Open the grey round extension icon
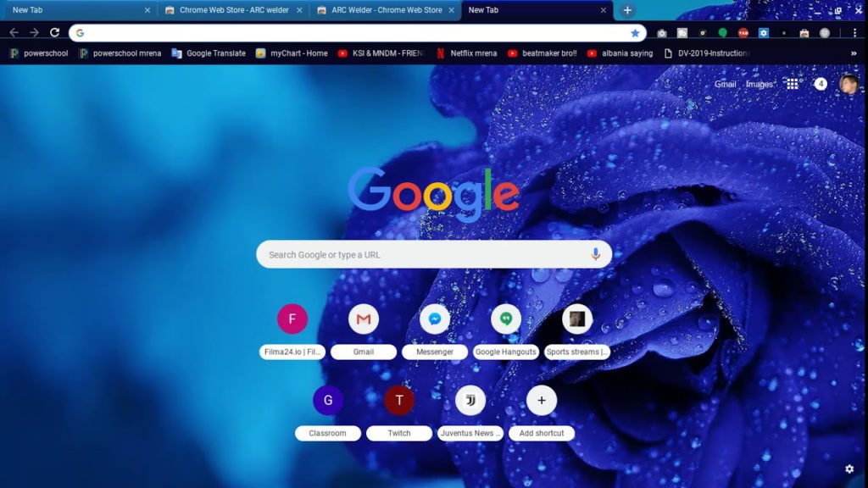The width and height of the screenshot is (868, 488). (825, 33)
